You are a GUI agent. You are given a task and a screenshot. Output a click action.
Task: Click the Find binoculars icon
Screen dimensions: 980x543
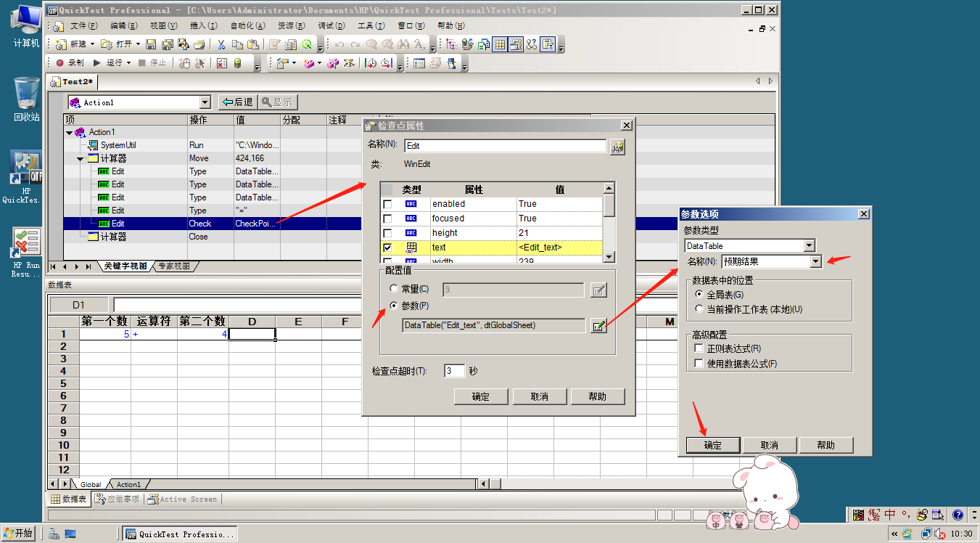click(403, 44)
